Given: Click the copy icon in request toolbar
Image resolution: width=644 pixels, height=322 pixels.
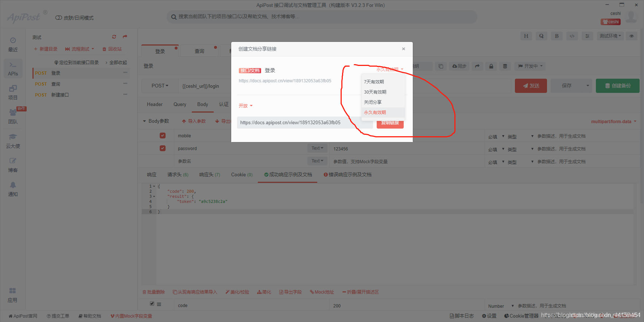Looking at the screenshot, I should 441,66.
